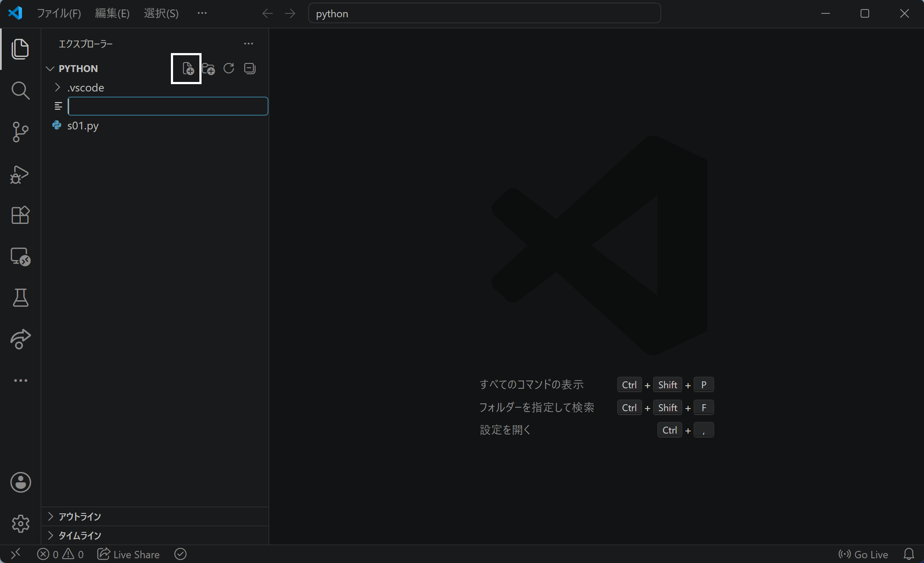The height and width of the screenshot is (563, 924).
Task: Open the 編集(E) menu
Action: [112, 13]
